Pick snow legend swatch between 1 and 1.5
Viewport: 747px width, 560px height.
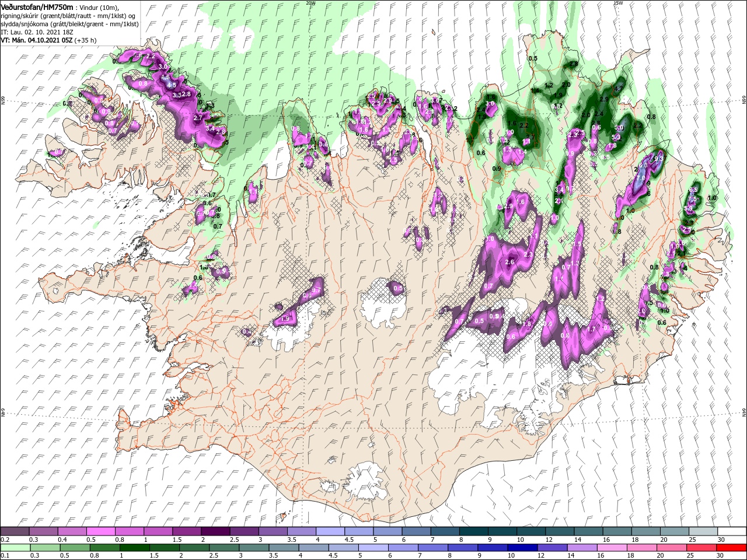[158, 531]
